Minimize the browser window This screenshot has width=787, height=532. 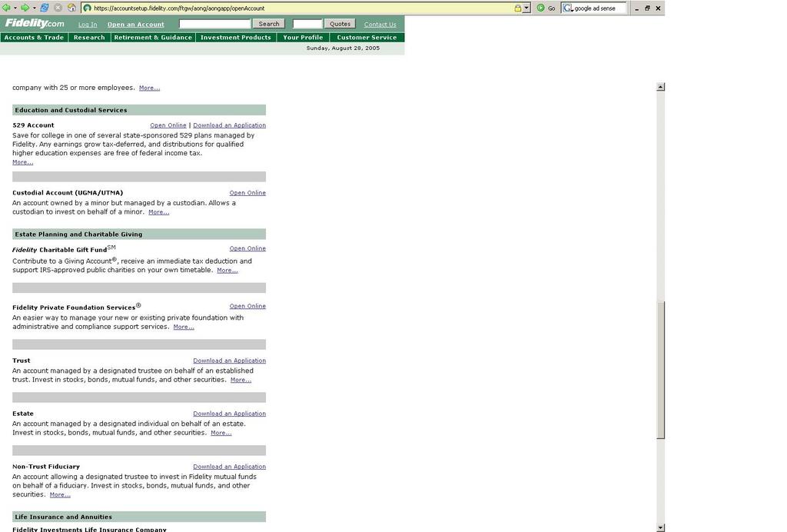(636, 8)
